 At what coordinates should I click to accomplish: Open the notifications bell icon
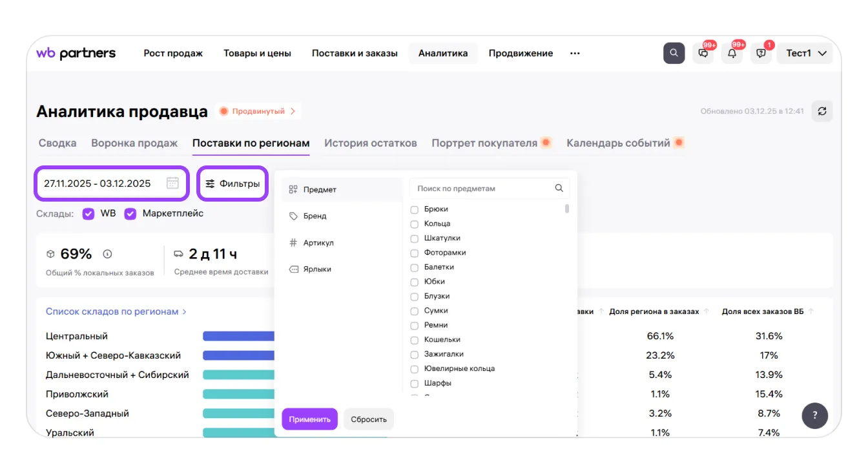pyautogui.click(x=732, y=53)
